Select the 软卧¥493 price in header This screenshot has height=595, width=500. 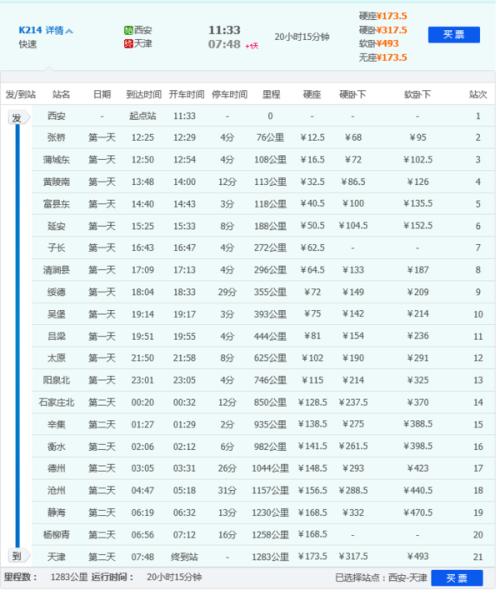click(379, 43)
